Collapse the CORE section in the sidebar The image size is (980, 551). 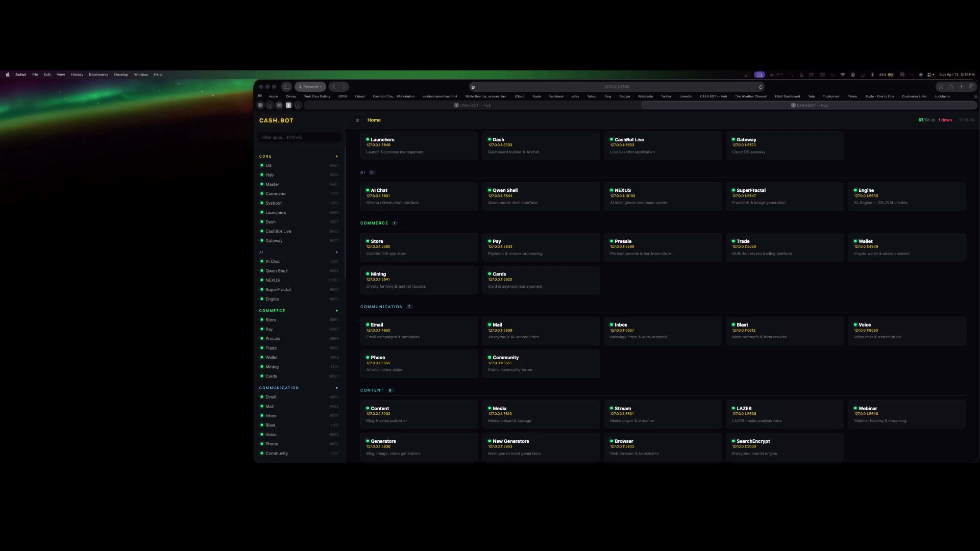point(337,157)
